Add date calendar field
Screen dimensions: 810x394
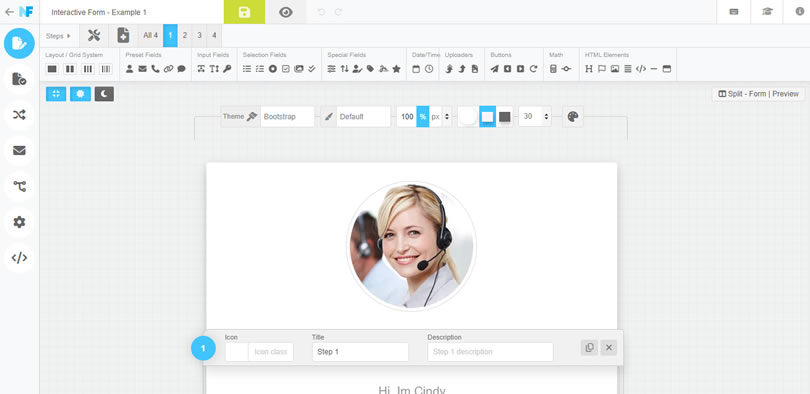(416, 69)
